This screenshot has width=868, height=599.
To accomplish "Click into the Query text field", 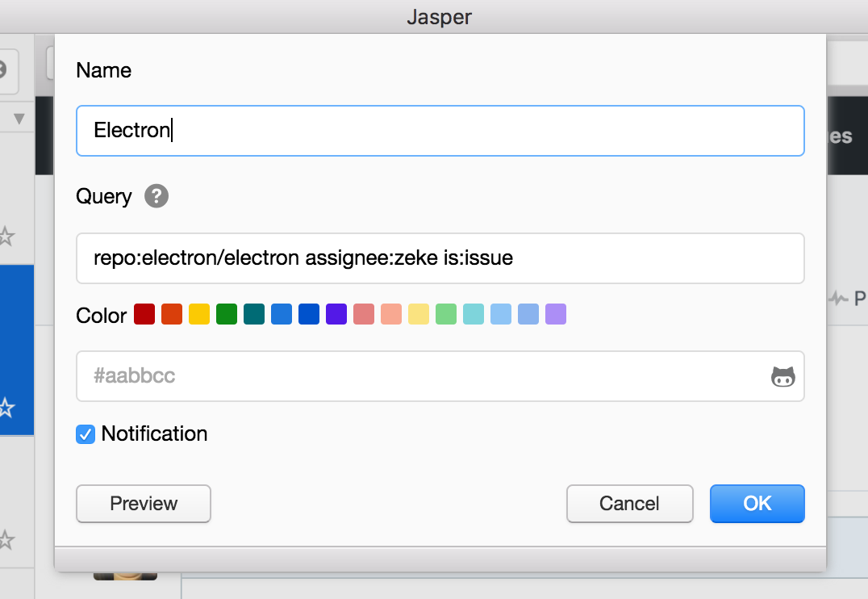I will 440,258.
